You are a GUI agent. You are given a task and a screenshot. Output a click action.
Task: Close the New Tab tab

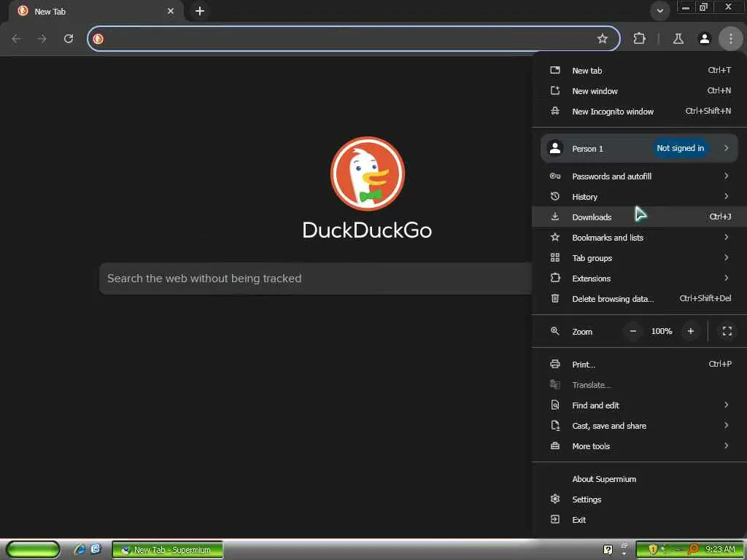(171, 11)
